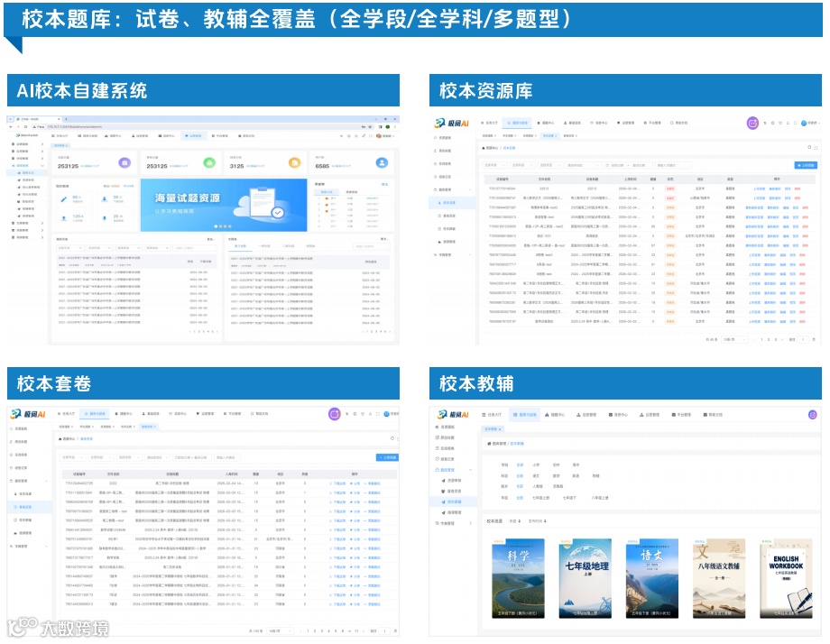This screenshot has width=830, height=644.
Task: Click the logo in the 校本套卷 window
Action: 28,414
